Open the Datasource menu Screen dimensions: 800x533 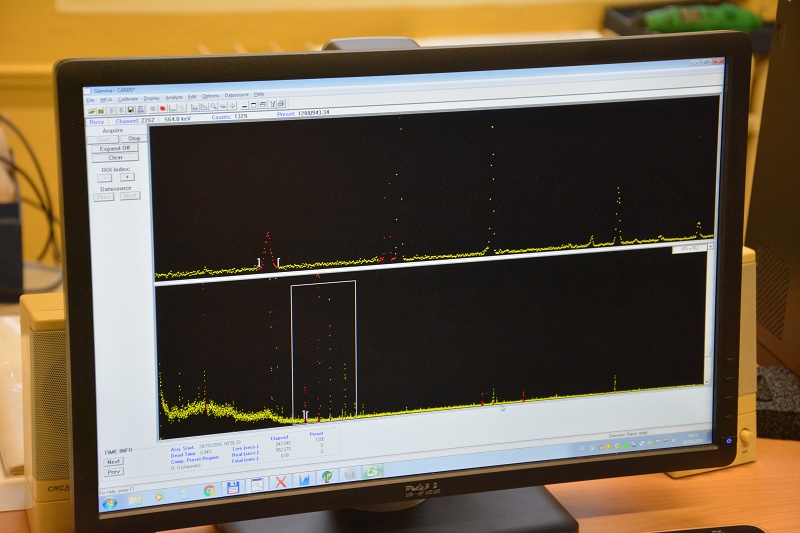(x=237, y=95)
